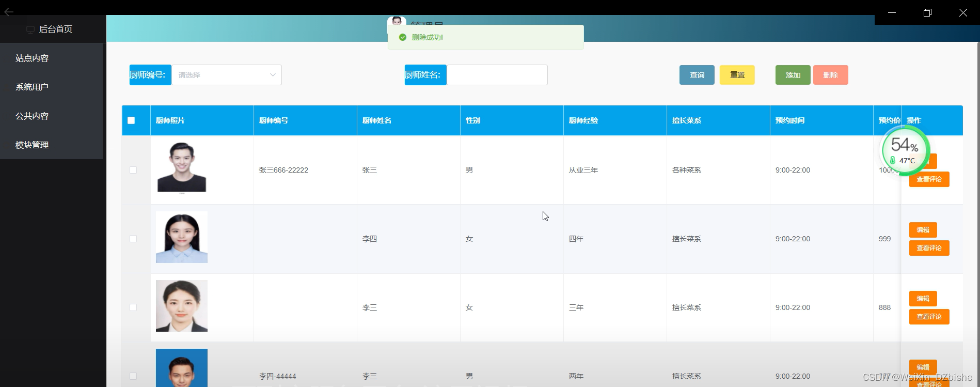The height and width of the screenshot is (387, 980).
Task: Click 编辑 in the 李四 row
Action: pyautogui.click(x=923, y=230)
